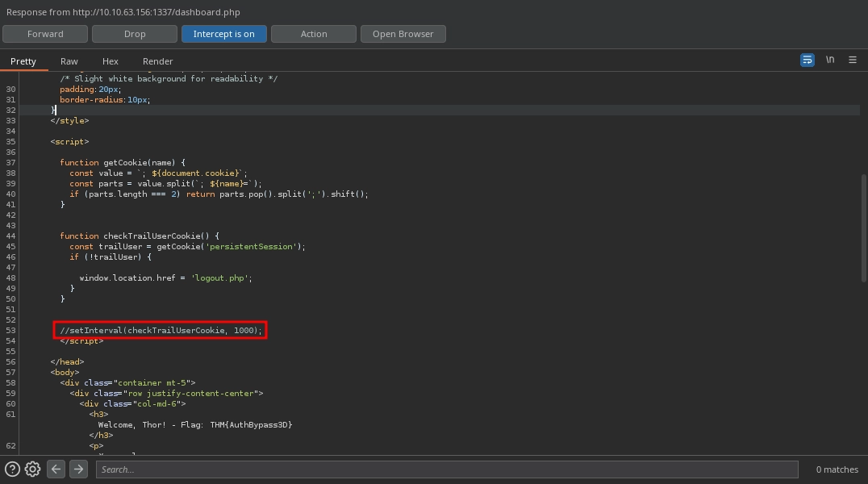Image resolution: width=868 pixels, height=484 pixels.
Task: Open the editor hamburger menu
Action: [852, 60]
